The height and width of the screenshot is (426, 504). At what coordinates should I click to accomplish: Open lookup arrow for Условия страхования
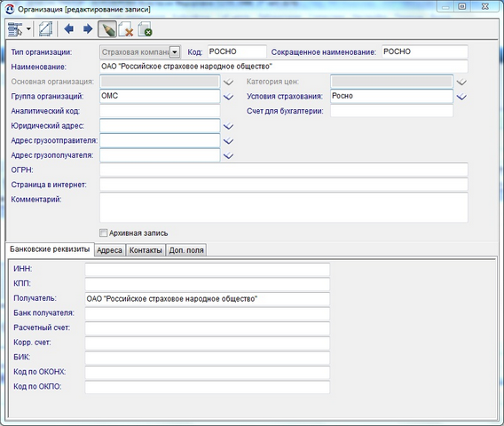(x=461, y=97)
